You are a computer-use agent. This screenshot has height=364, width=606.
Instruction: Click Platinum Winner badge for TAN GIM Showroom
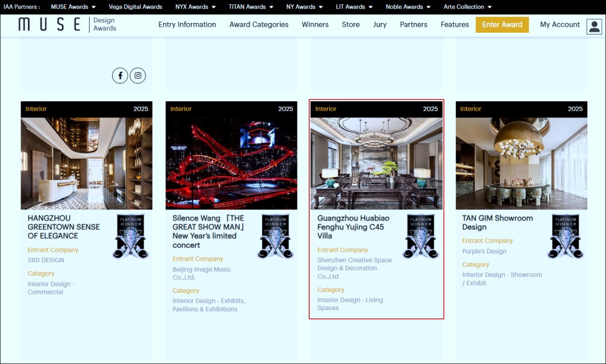tap(565, 236)
